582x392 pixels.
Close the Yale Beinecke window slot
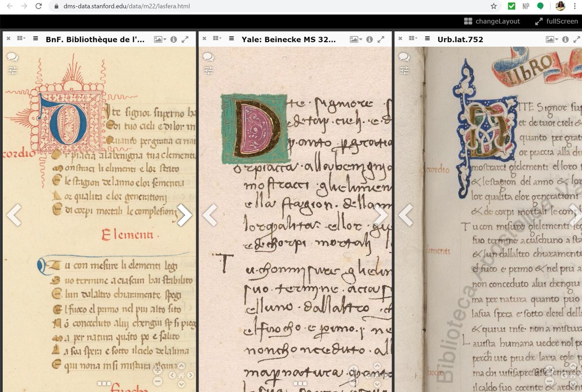[204, 39]
